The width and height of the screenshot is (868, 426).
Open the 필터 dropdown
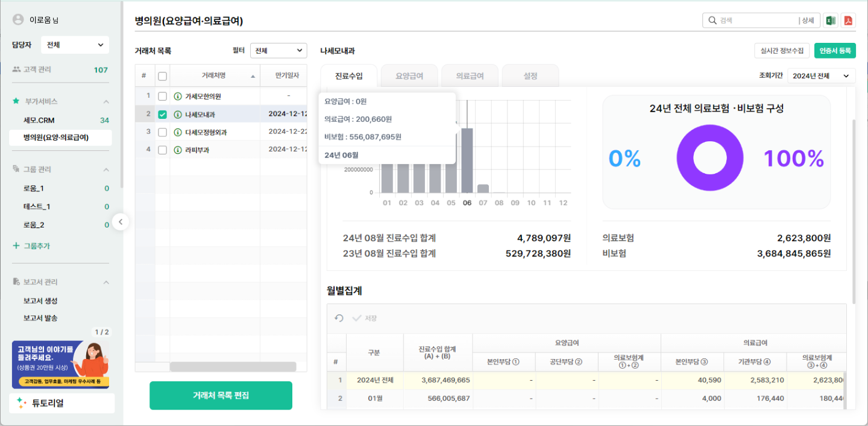(x=278, y=51)
